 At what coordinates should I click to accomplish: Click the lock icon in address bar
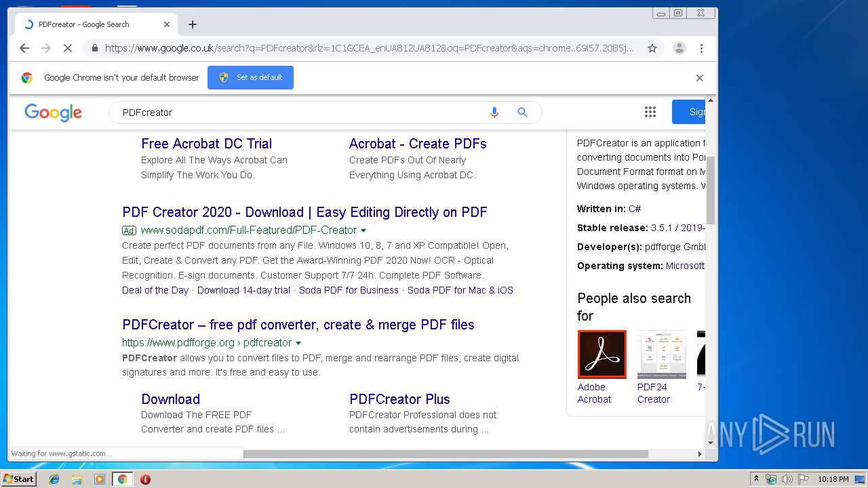[x=94, y=48]
